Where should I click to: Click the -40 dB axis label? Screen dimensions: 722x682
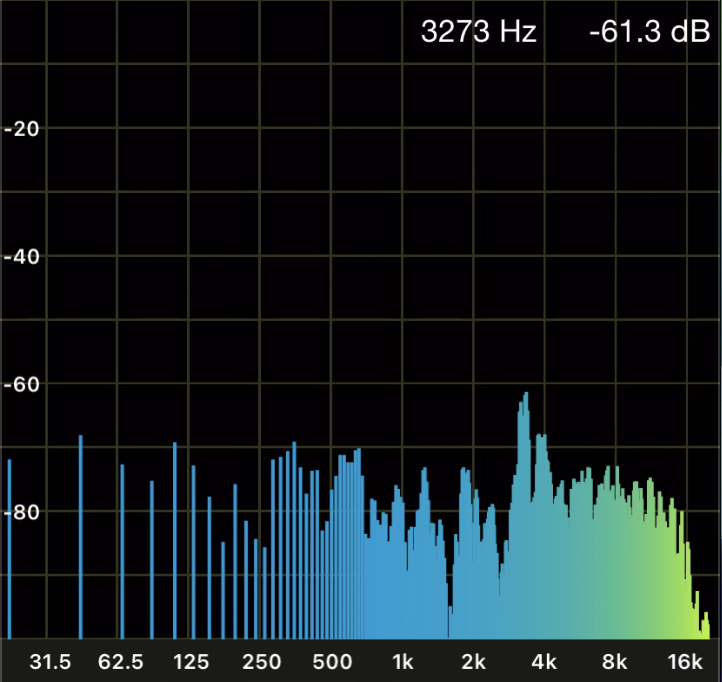[22, 256]
